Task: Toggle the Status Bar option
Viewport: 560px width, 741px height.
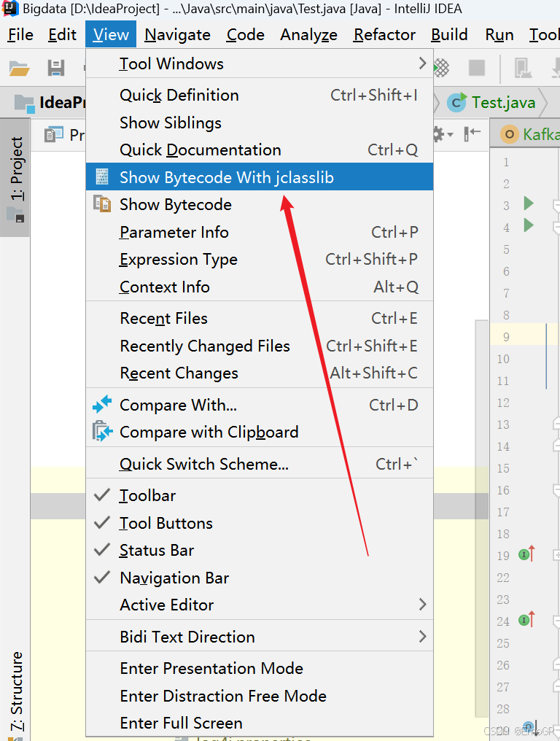Action: (x=259, y=550)
